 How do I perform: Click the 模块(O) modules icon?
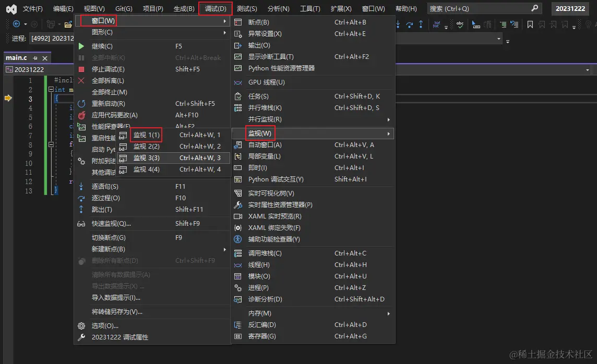pyautogui.click(x=238, y=276)
